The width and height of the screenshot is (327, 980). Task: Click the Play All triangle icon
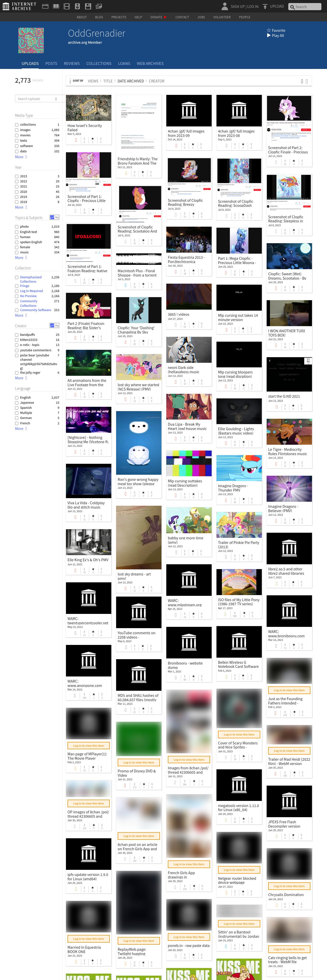pos(269,35)
